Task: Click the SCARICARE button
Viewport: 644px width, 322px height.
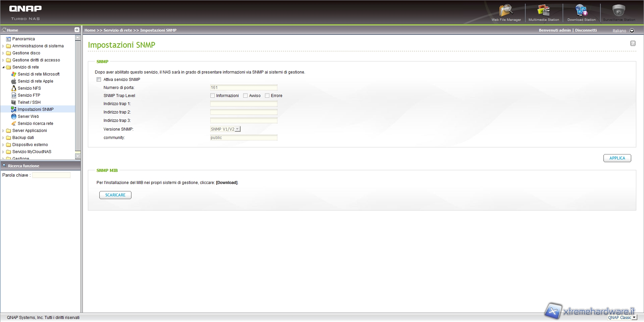Action: pyautogui.click(x=115, y=195)
